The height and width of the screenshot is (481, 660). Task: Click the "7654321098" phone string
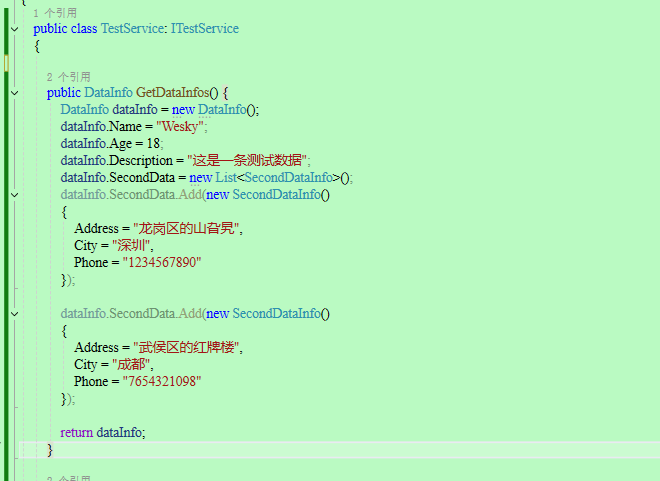(162, 382)
